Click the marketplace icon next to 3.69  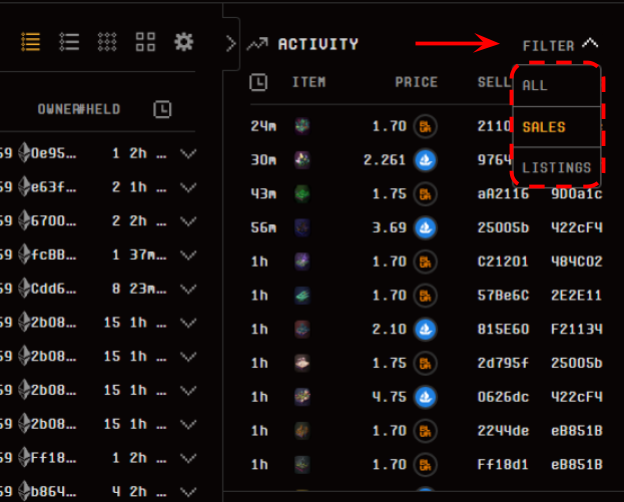tap(425, 228)
